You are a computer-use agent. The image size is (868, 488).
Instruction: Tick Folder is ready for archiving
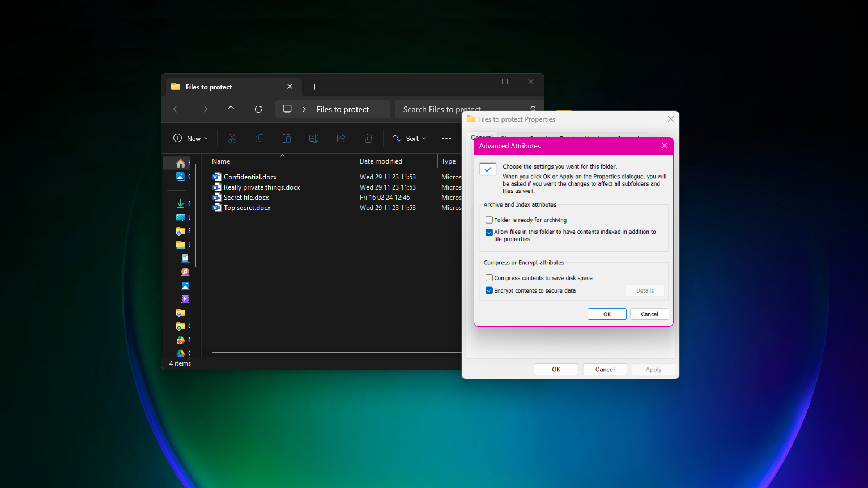[489, 220]
